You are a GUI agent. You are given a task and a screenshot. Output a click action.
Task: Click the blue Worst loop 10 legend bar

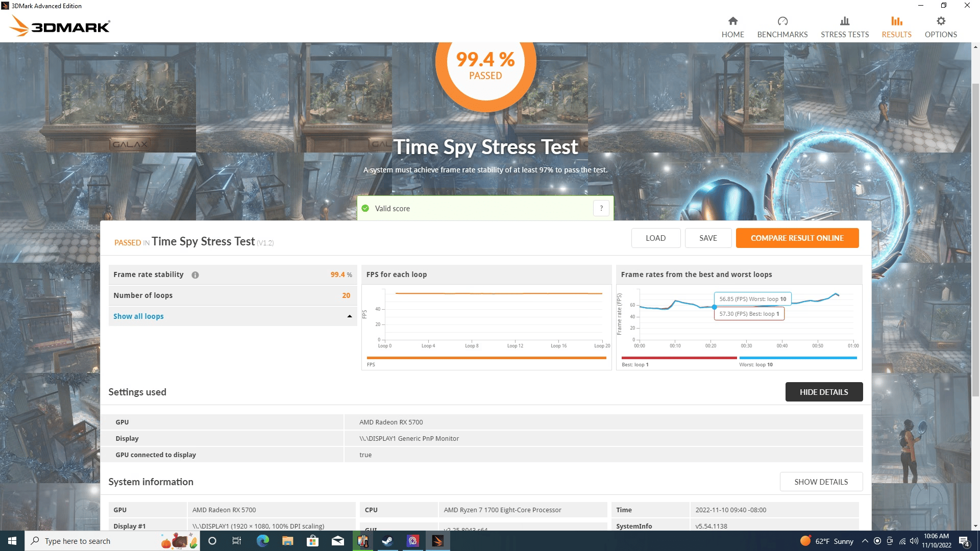[798, 358]
